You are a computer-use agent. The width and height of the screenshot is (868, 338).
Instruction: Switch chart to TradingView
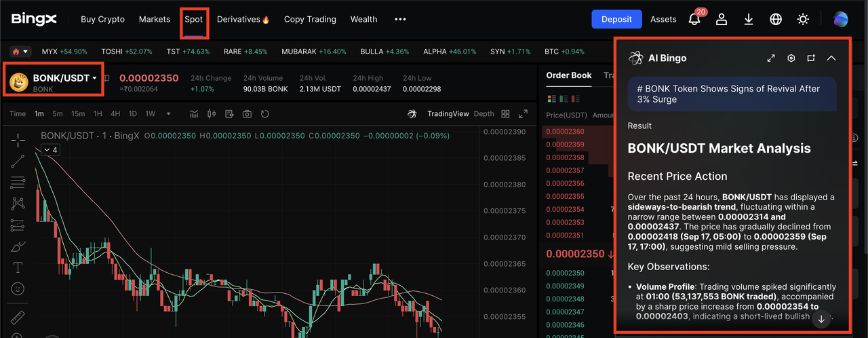pyautogui.click(x=448, y=114)
